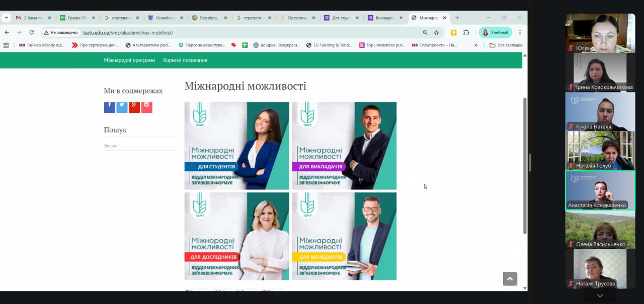
Task: Expand more participants with the bottom chevron
Action: pyautogui.click(x=600, y=296)
